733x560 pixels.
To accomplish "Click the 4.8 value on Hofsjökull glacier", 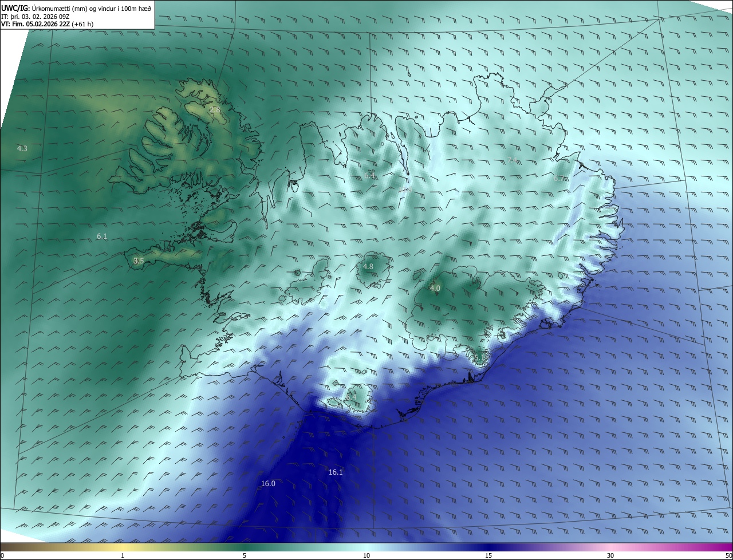I will coord(368,266).
